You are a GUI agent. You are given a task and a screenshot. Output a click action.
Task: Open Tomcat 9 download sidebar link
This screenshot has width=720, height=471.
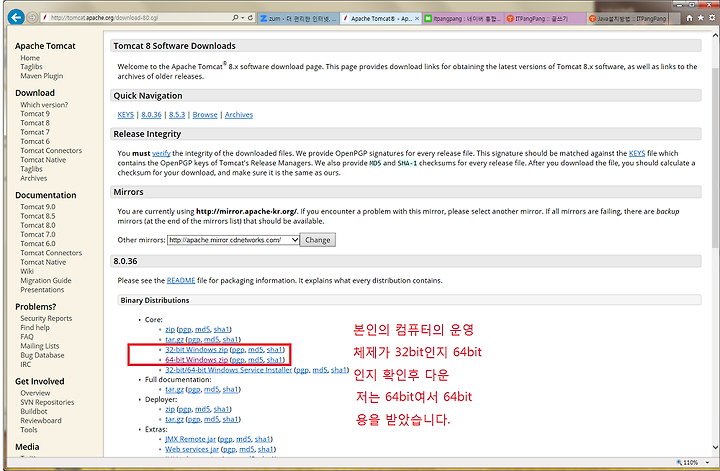tap(35, 114)
